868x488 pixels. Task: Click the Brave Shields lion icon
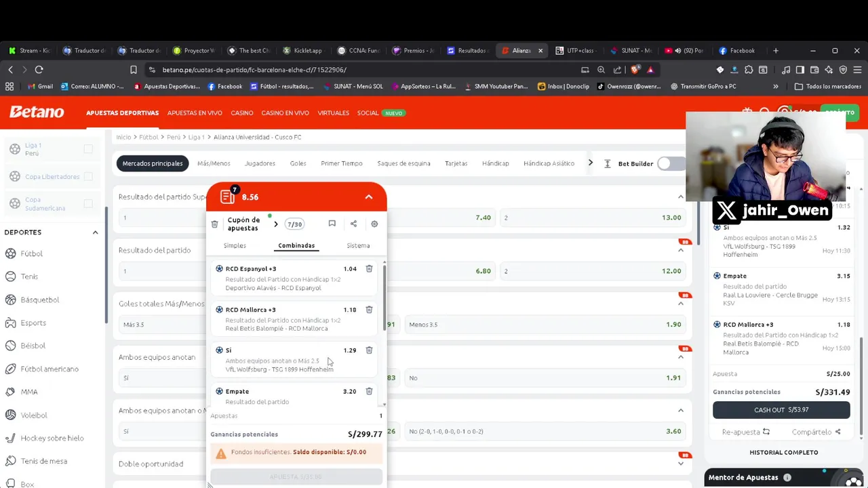[x=635, y=70]
